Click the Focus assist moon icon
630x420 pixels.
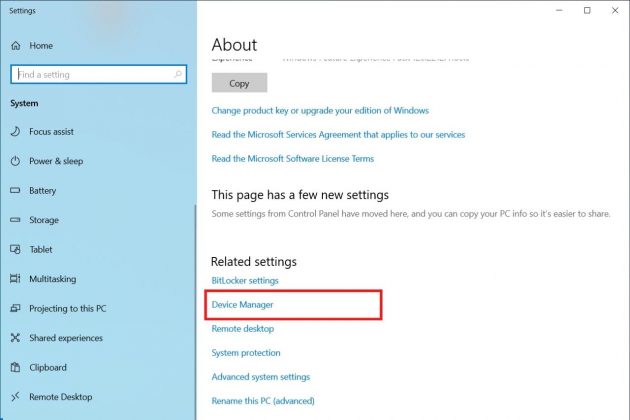point(15,131)
